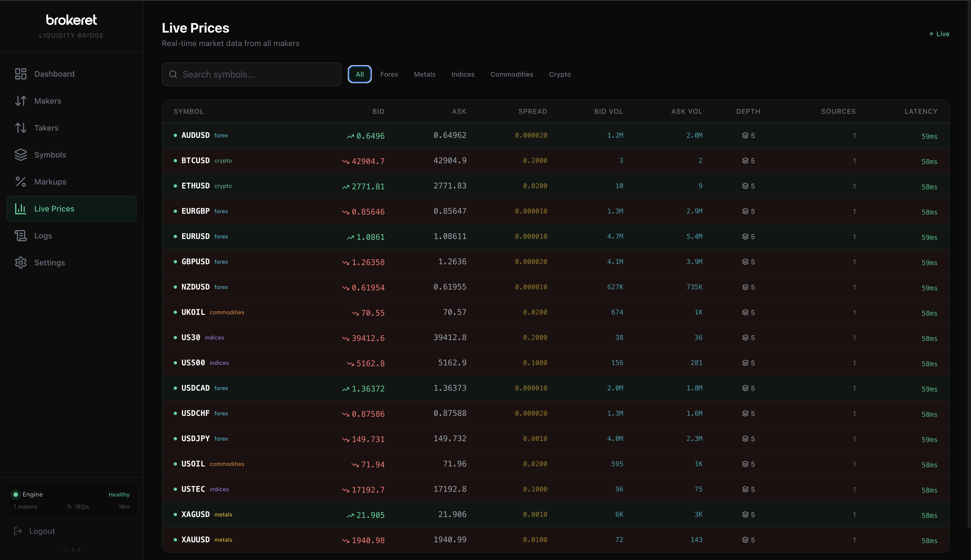The height and width of the screenshot is (560, 971).
Task: Click the Symbols layers icon
Action: 21,155
